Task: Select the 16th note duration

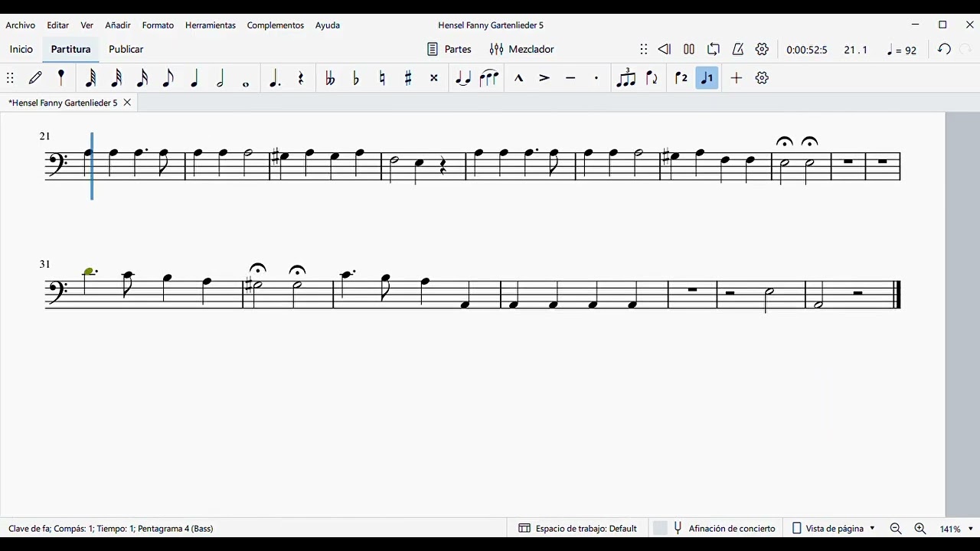Action: click(142, 78)
